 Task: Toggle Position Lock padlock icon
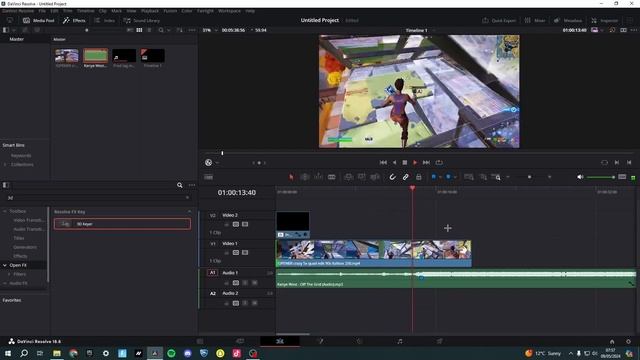point(418,177)
